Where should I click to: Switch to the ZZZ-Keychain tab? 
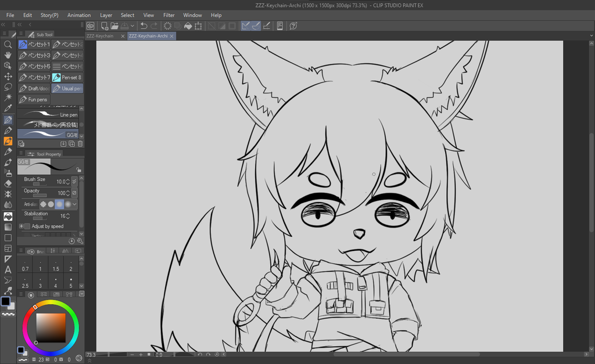coord(101,36)
